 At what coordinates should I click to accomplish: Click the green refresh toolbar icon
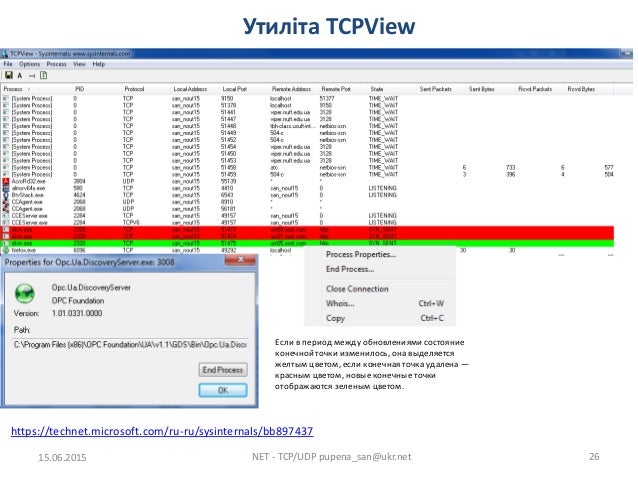point(44,76)
